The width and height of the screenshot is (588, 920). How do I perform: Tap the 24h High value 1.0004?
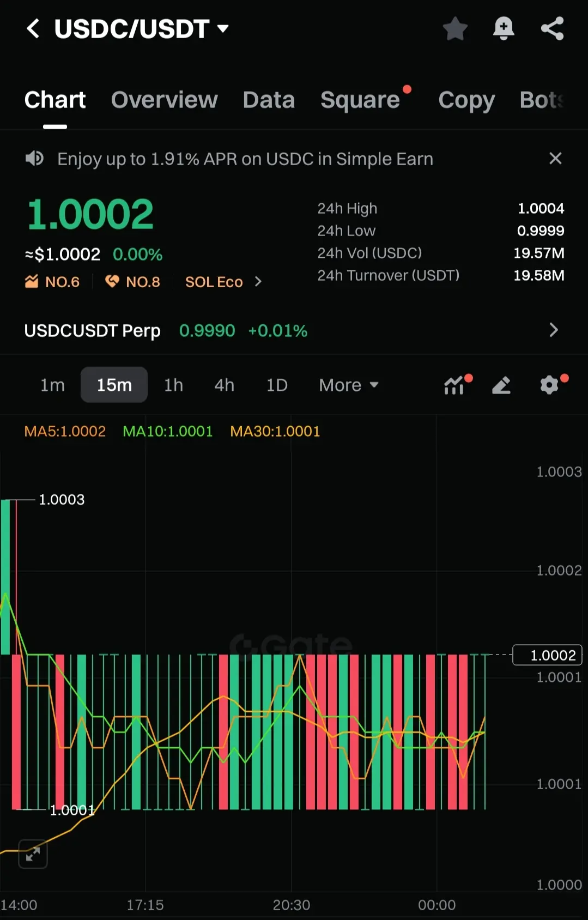[541, 209]
